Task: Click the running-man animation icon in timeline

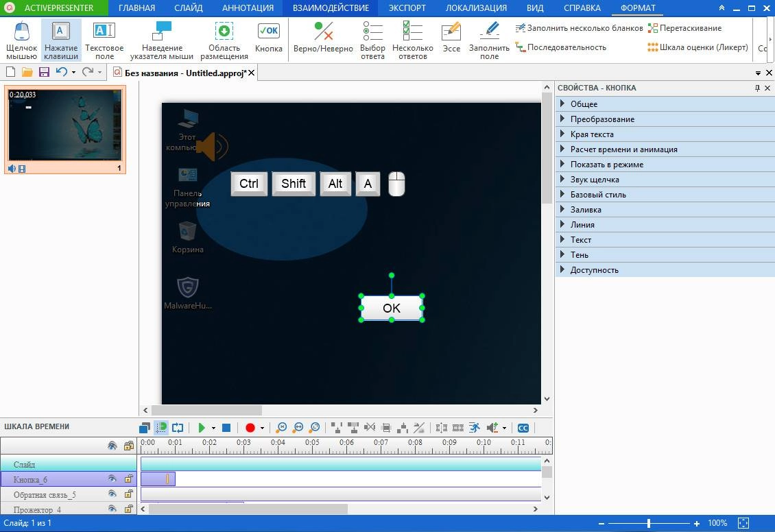Action: click(475, 428)
